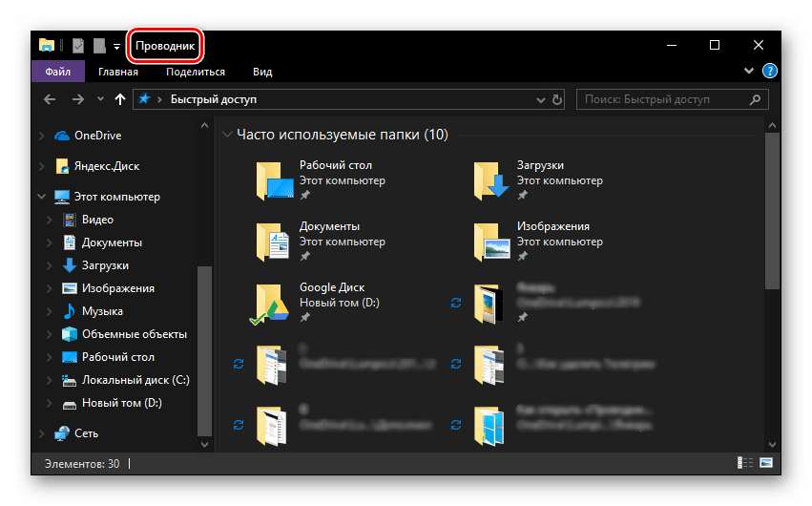Click the refresh icon in address bar
This screenshot has width=812, height=506.
point(557,99)
